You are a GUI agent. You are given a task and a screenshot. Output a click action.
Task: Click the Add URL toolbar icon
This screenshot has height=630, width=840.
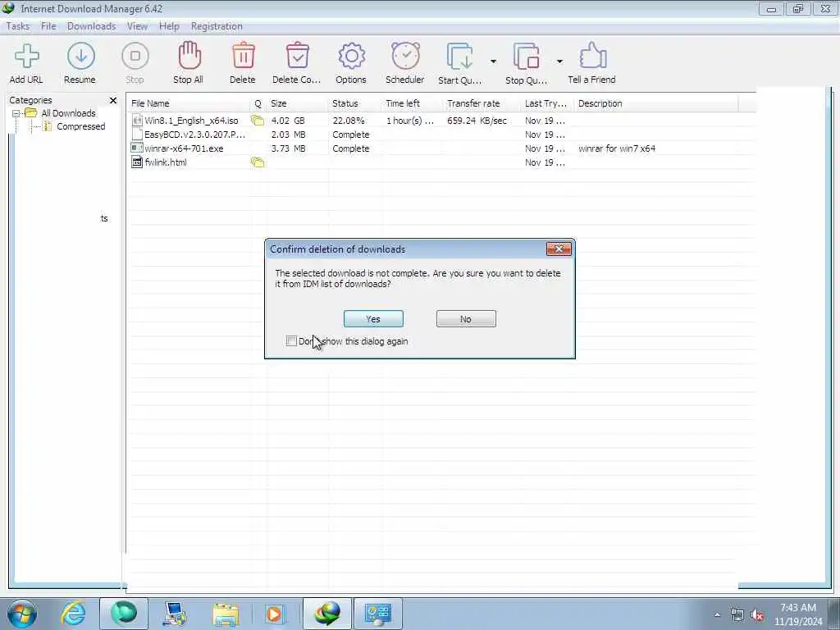pos(26,57)
